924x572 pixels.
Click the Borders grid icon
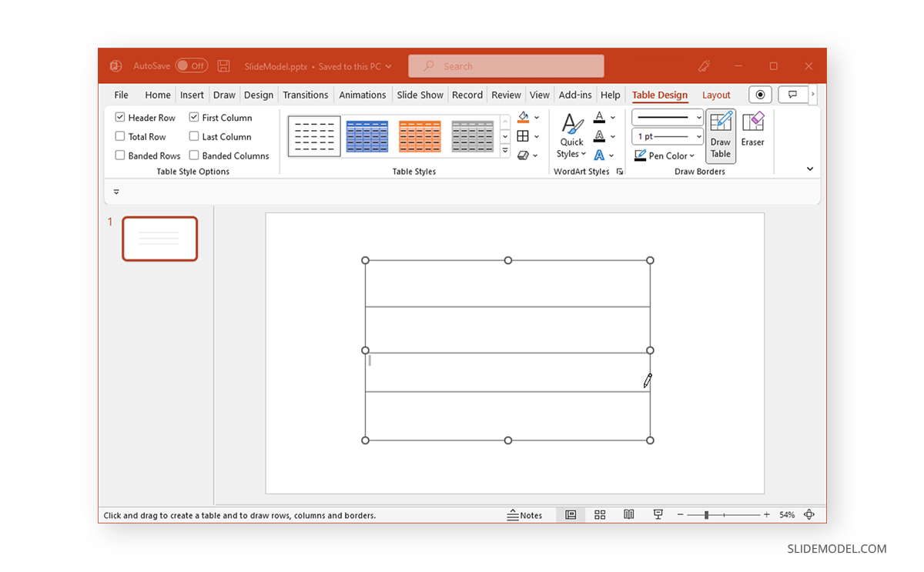click(523, 136)
